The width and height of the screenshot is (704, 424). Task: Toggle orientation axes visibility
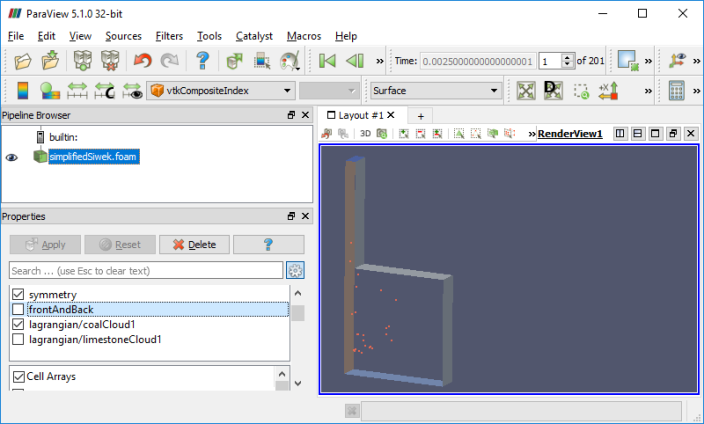coord(677,61)
